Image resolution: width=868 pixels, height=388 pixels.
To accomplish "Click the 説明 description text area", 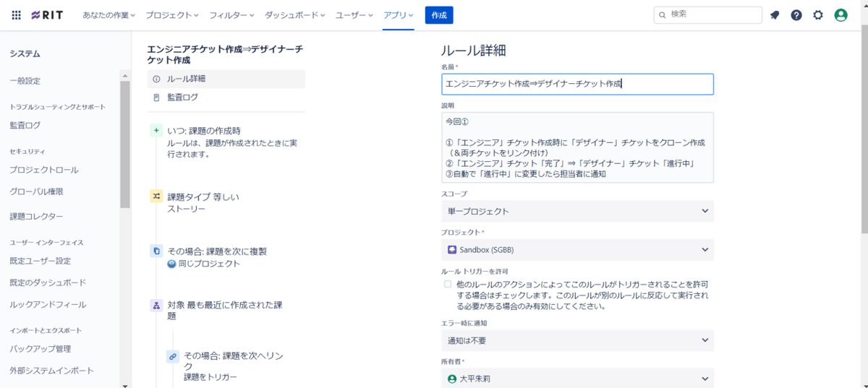I will 577,147.
